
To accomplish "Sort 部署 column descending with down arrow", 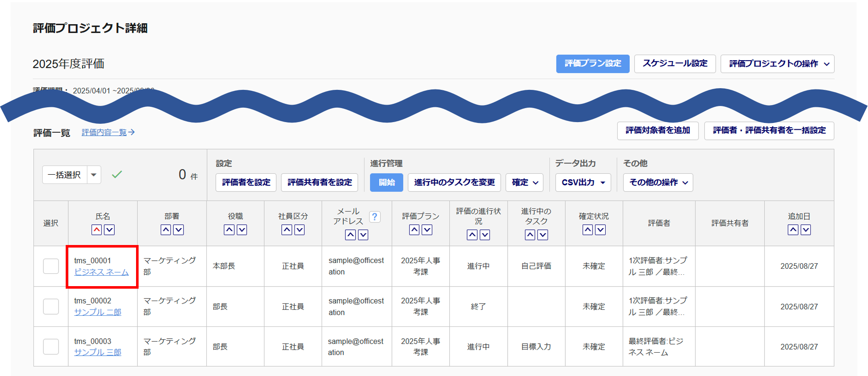I will (178, 230).
